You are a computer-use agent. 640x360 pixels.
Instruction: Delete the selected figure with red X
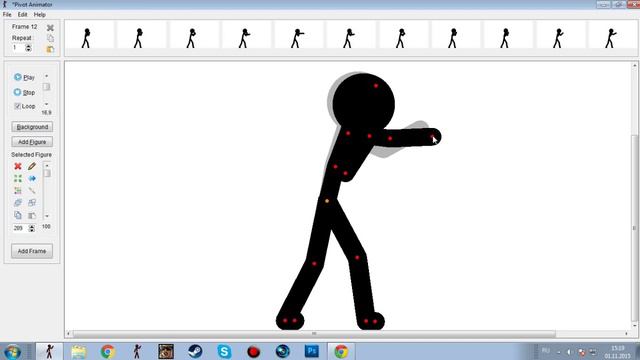tap(18, 166)
